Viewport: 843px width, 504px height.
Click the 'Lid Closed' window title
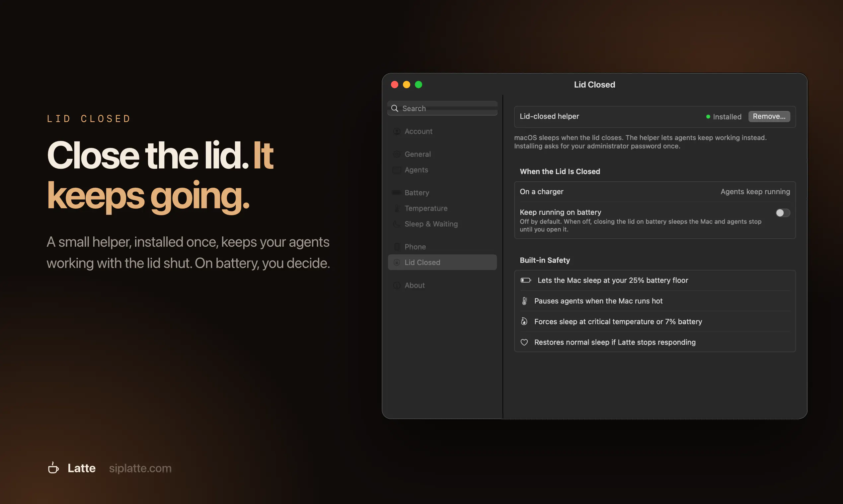594,85
